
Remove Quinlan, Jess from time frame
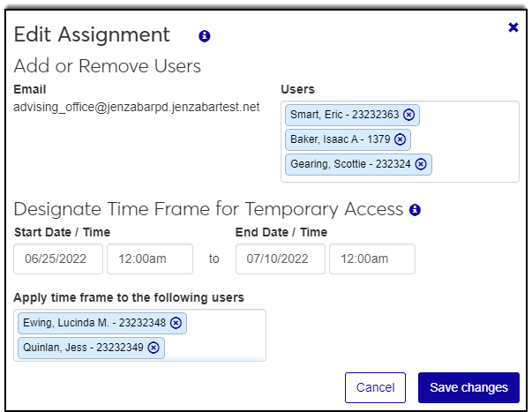tap(154, 348)
